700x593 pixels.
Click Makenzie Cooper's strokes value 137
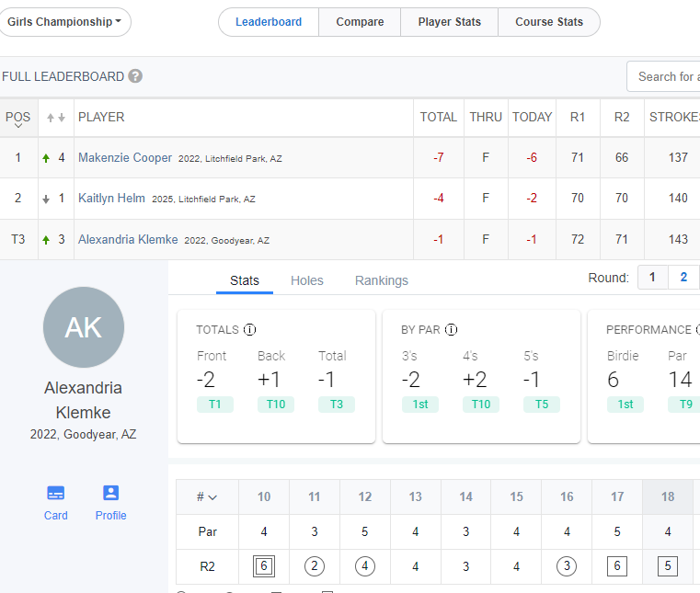pos(678,157)
